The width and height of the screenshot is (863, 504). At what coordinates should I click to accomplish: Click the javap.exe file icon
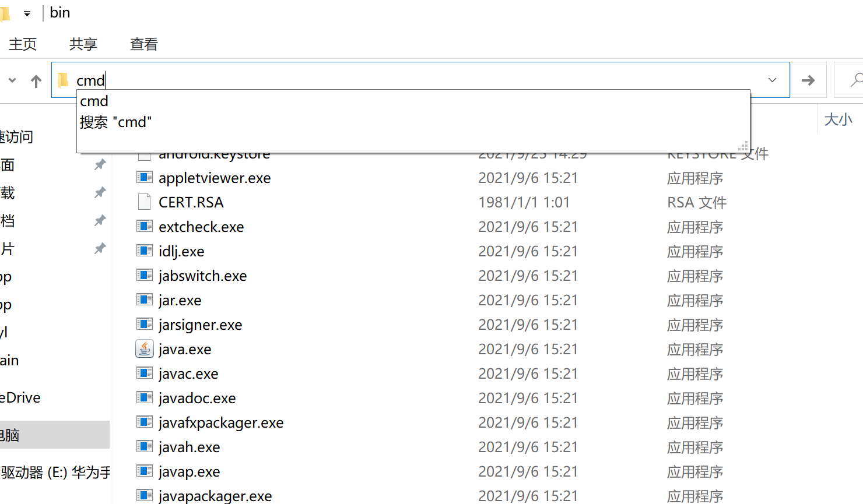(x=144, y=471)
